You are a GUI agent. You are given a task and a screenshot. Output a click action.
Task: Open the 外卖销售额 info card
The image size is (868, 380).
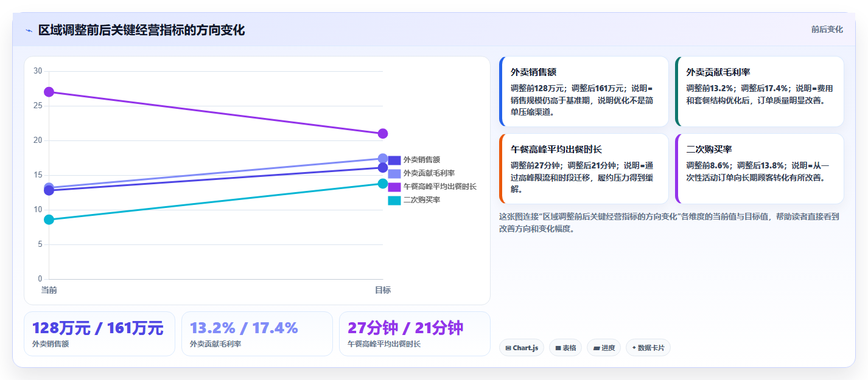click(584, 92)
